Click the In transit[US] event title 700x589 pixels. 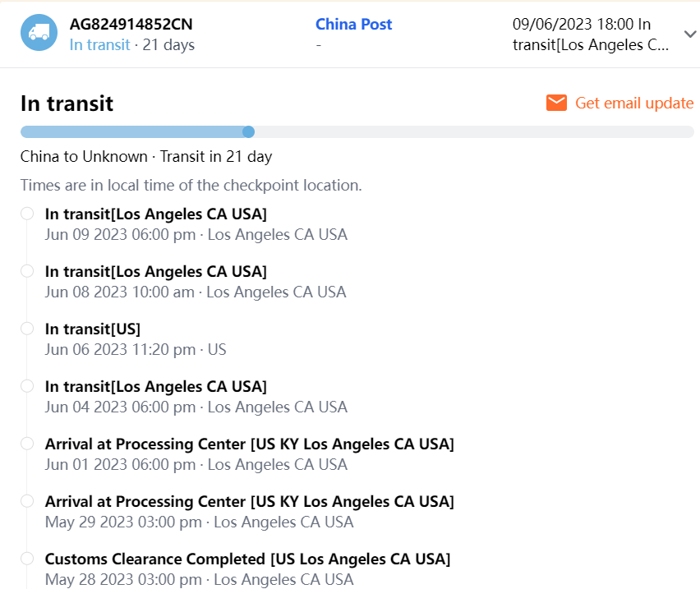coord(93,329)
